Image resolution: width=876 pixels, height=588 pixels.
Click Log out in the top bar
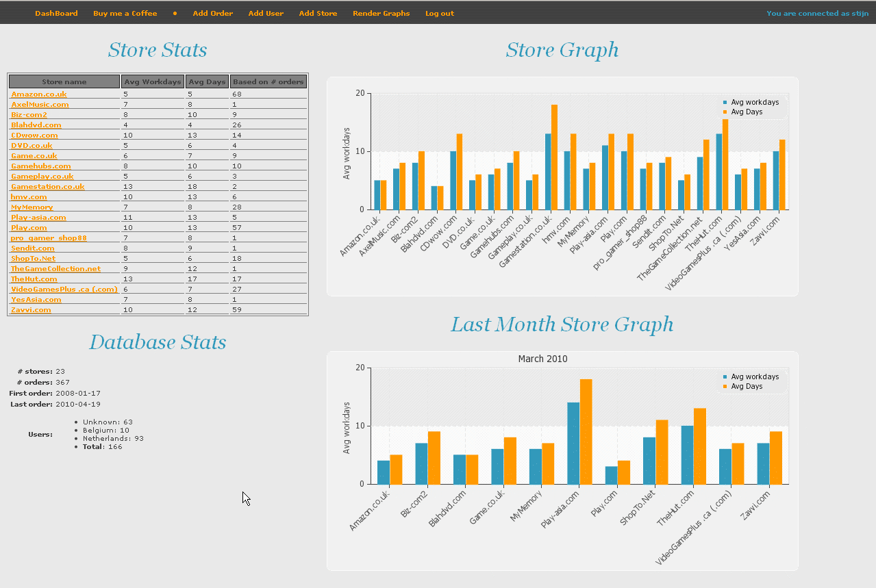(x=440, y=13)
